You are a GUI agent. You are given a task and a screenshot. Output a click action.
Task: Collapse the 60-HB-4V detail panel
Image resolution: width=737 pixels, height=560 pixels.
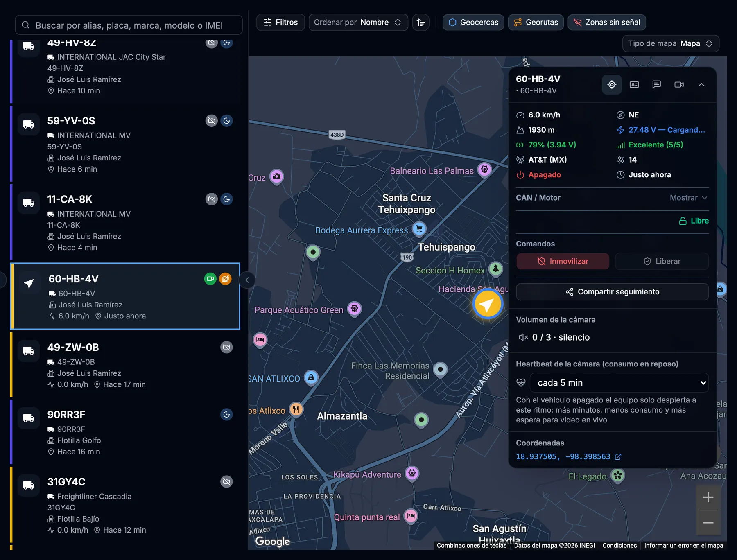(x=701, y=85)
